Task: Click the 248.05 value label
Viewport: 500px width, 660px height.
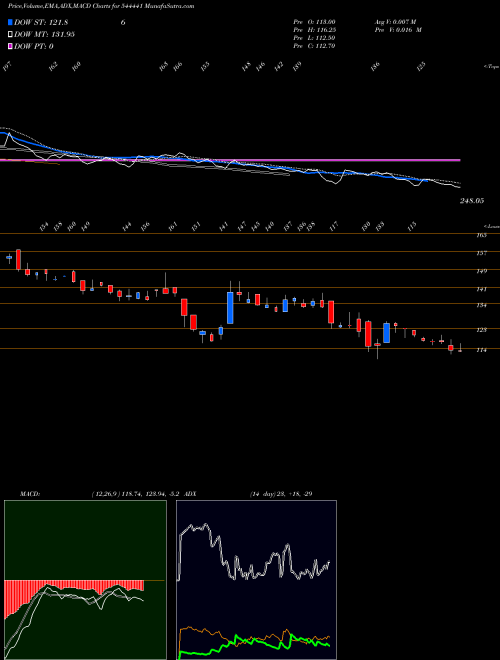Action: pyautogui.click(x=471, y=201)
